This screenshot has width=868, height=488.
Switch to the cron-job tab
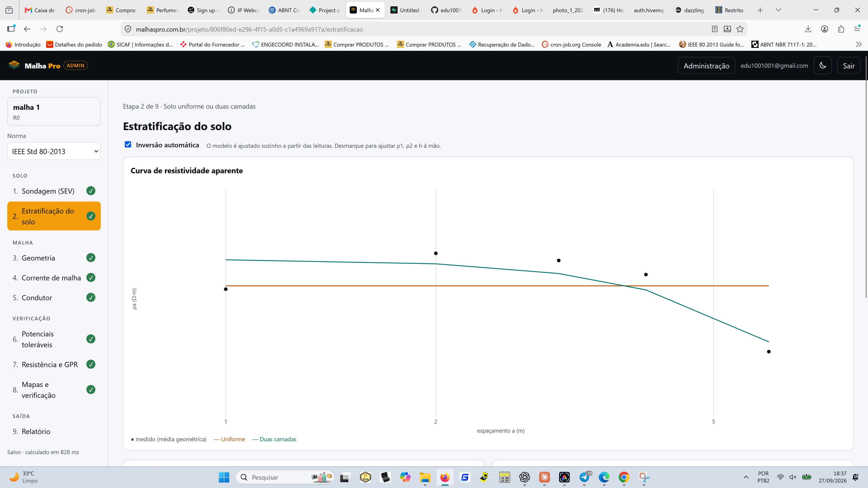[x=81, y=10]
